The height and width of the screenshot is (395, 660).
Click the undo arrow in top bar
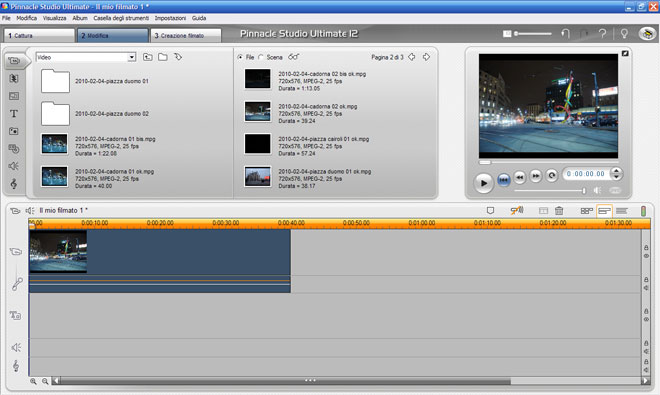[565, 33]
